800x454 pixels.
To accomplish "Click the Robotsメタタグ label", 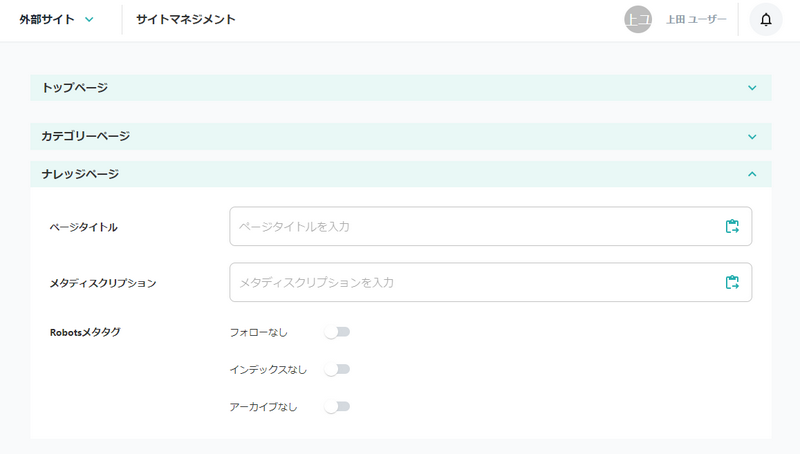I will pyautogui.click(x=85, y=332).
